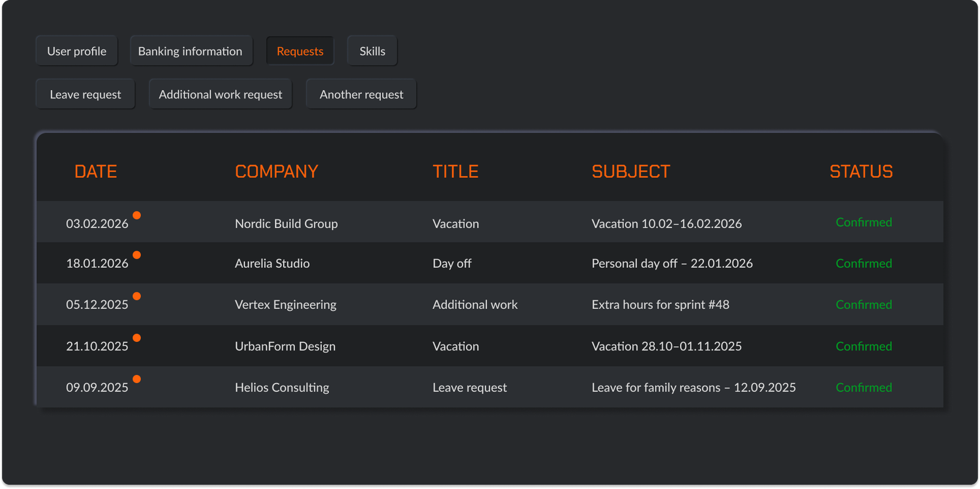980x489 pixels.
Task: Click Confirmed status for Helios Consulting
Action: coord(864,387)
